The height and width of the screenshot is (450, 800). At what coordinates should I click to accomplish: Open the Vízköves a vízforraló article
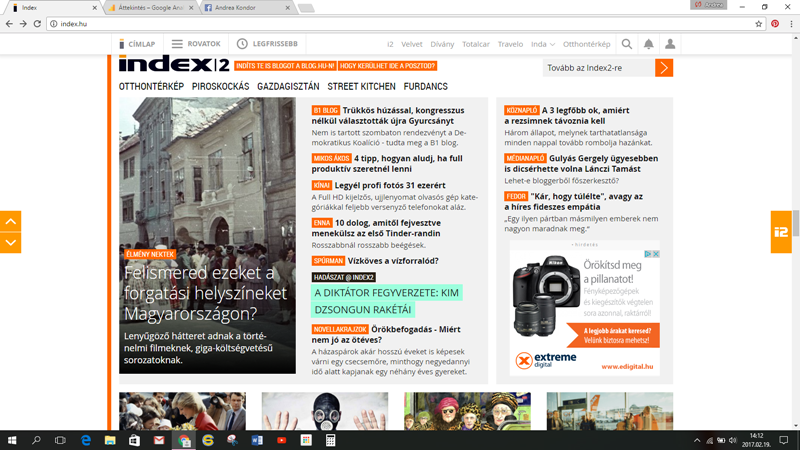point(393,261)
